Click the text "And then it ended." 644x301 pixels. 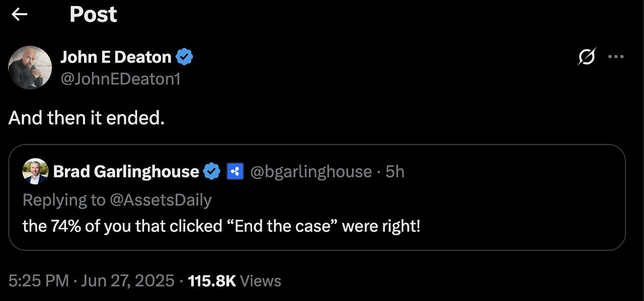coord(87,118)
